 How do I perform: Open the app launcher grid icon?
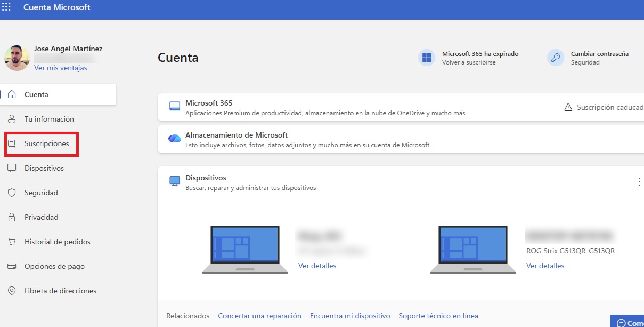(6, 7)
